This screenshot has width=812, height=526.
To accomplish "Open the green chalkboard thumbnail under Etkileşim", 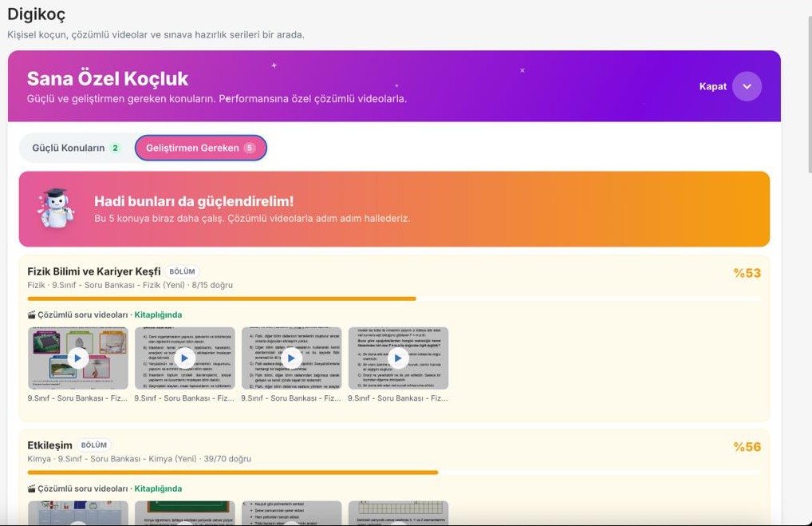I will pyautogui.click(x=184, y=513).
